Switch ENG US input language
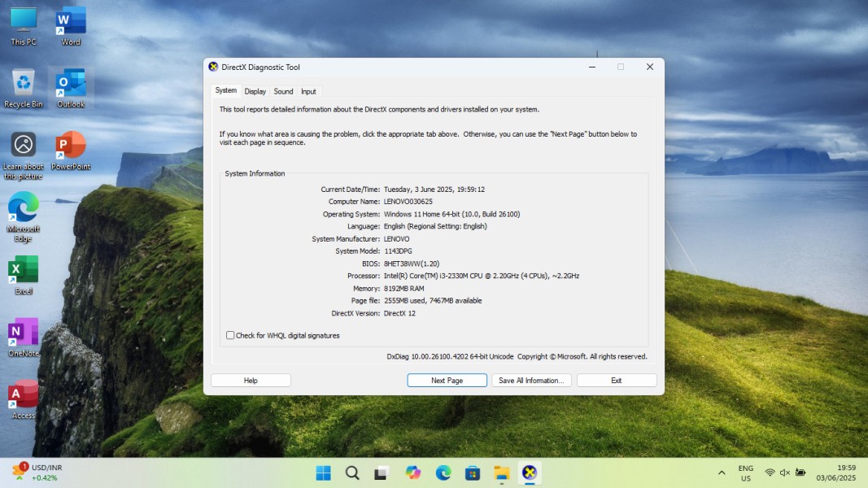 tap(746, 473)
